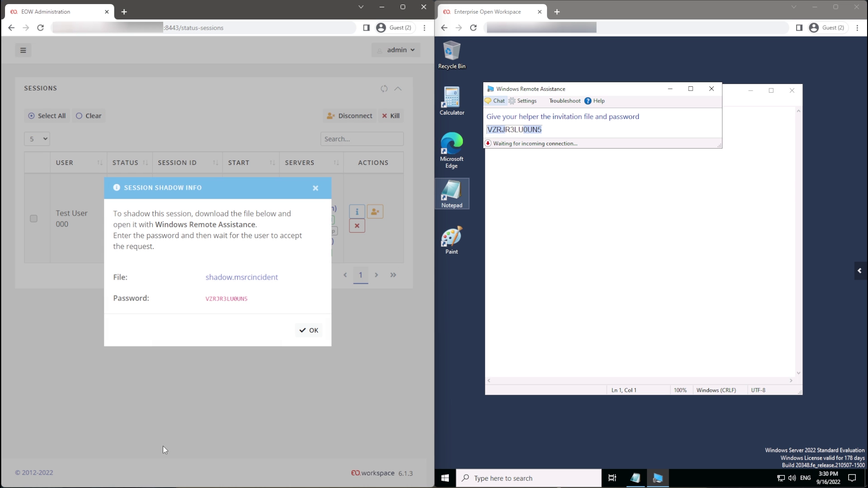
Task: Close the Session Shadow Info dialog
Action: (316, 188)
